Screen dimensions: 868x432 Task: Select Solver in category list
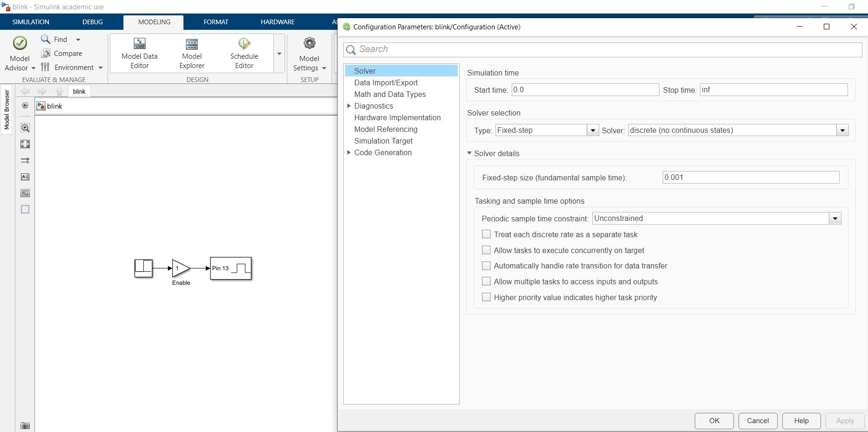pos(401,71)
